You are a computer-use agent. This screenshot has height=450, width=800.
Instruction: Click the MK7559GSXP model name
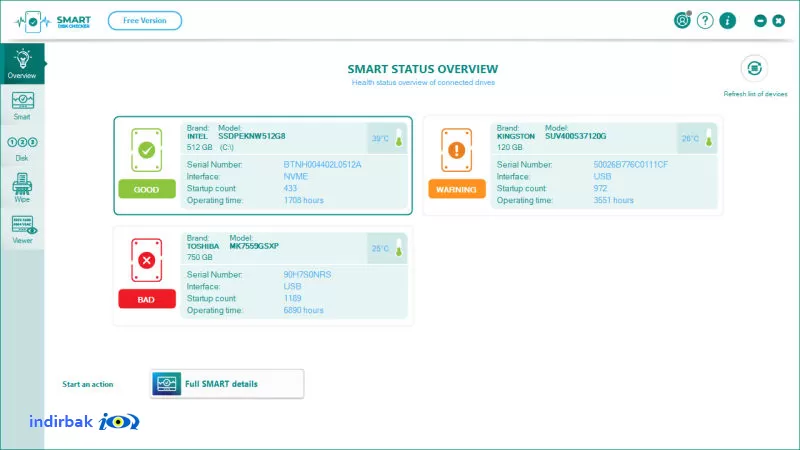(254, 246)
